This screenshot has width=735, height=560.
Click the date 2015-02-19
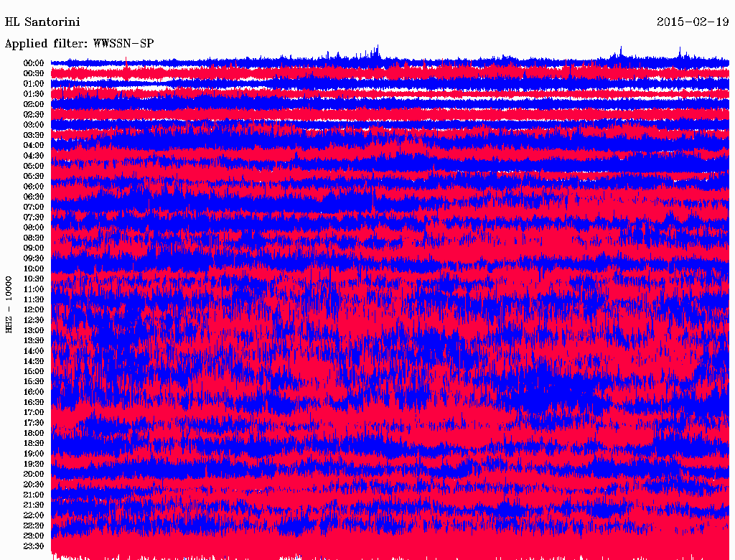[x=693, y=22]
